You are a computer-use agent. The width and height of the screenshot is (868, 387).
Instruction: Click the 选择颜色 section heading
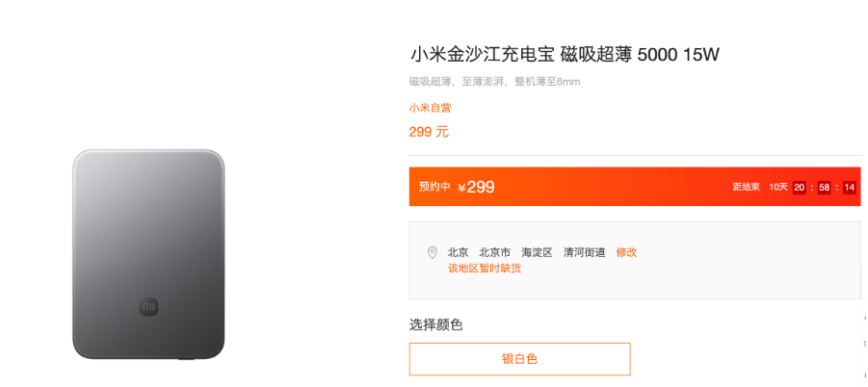(435, 324)
